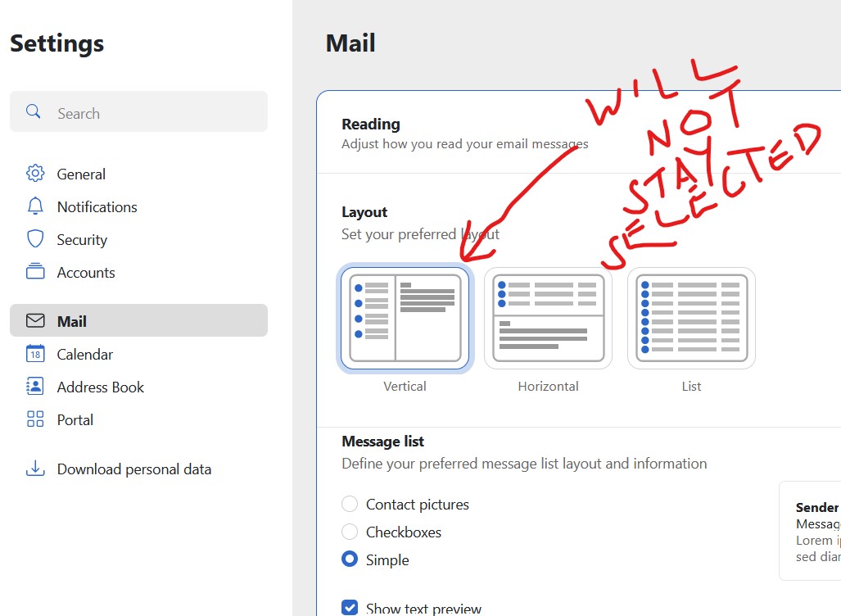Choose the Horizontal layout preview
The image size is (841, 616).
548,317
